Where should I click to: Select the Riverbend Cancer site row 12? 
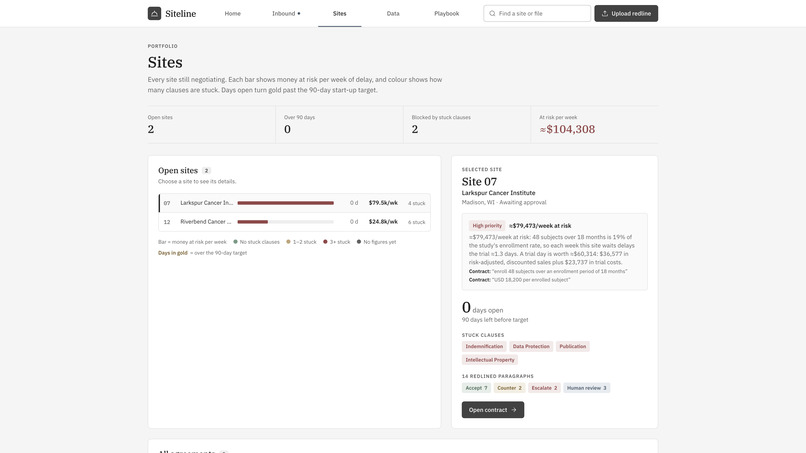(295, 222)
